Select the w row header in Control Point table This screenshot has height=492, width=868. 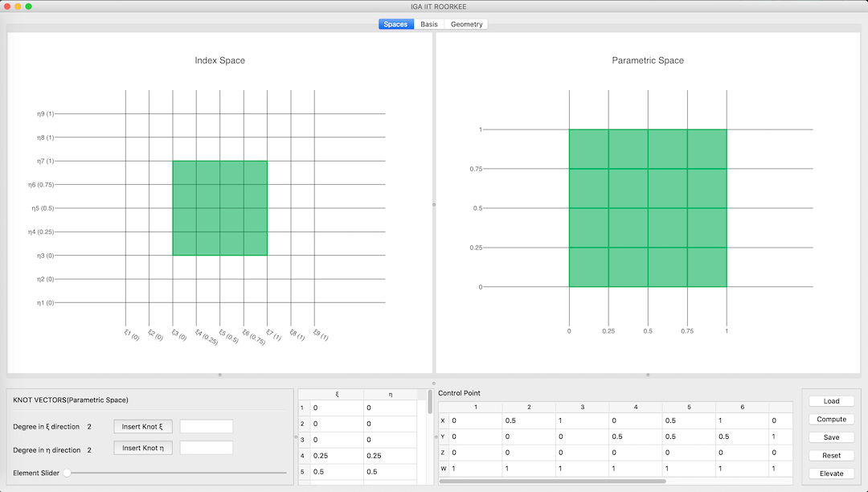443,468
